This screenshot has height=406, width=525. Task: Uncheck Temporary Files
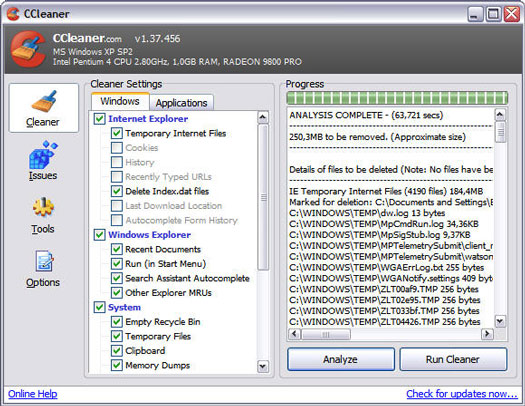(x=117, y=336)
